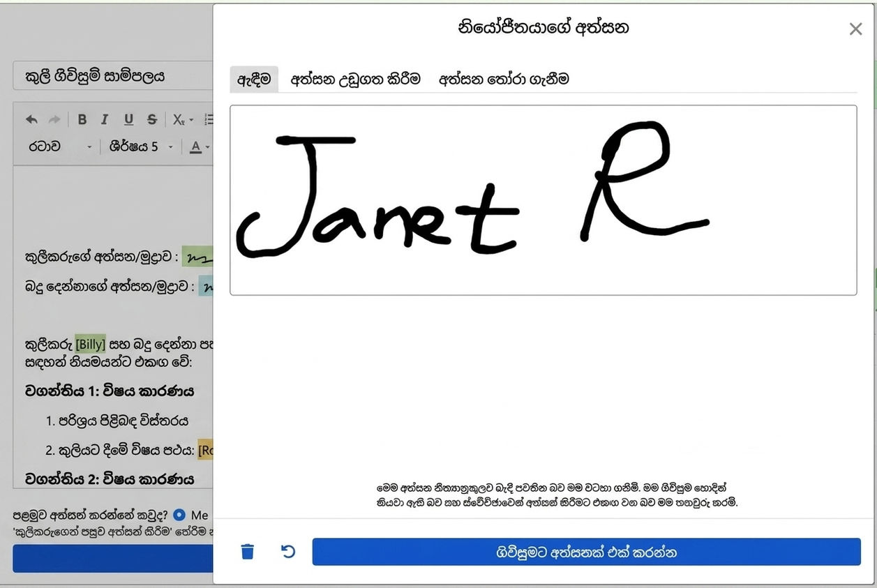Screen dimensions: 877x588
Task: Click list item කුලියට දීමේ විෂය පථය
Action: tap(126, 451)
